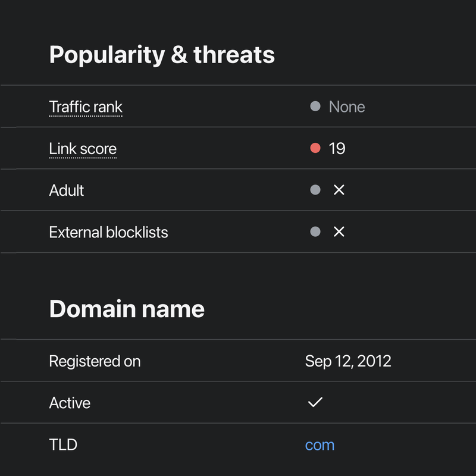Select the date Sep 12, 2012
This screenshot has height=476, width=476.
point(348,361)
